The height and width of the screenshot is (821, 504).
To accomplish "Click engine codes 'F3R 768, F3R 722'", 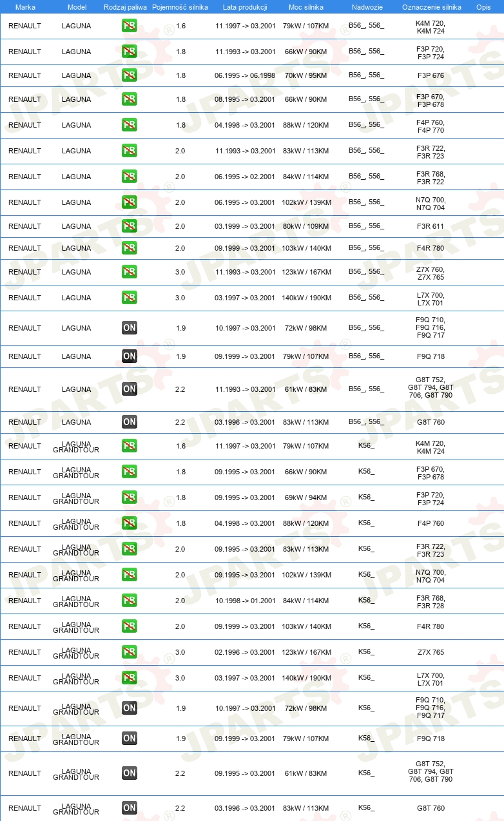I will (431, 178).
